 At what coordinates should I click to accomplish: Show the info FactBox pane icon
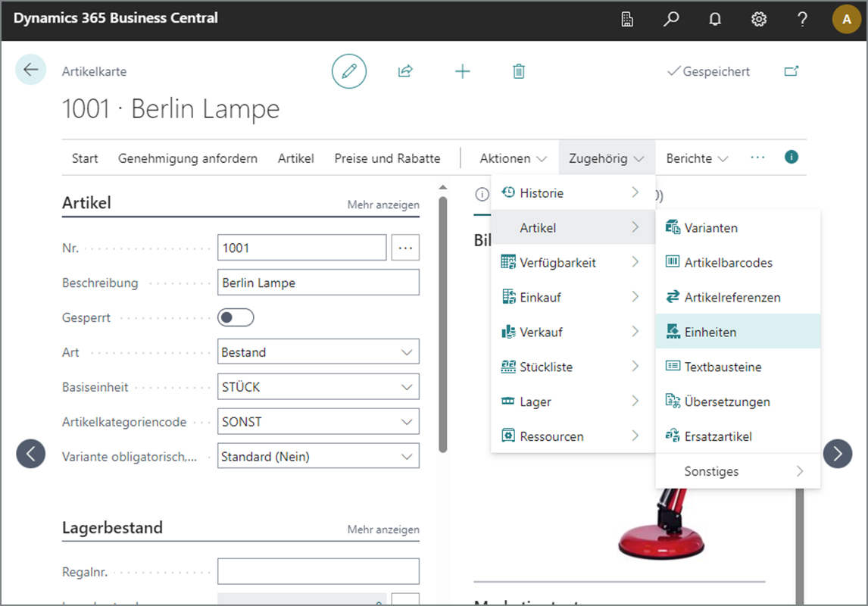(792, 157)
